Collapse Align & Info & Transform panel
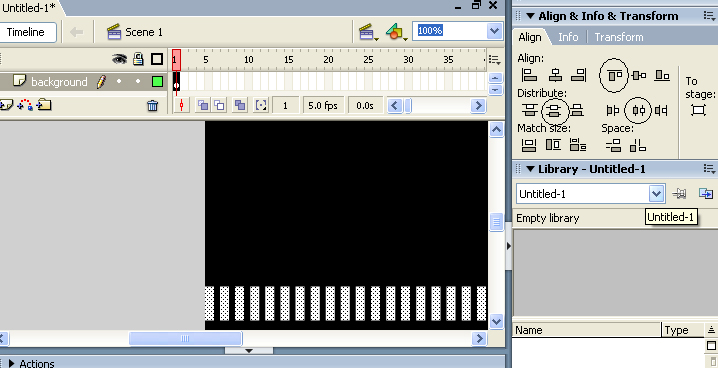 tap(530, 16)
